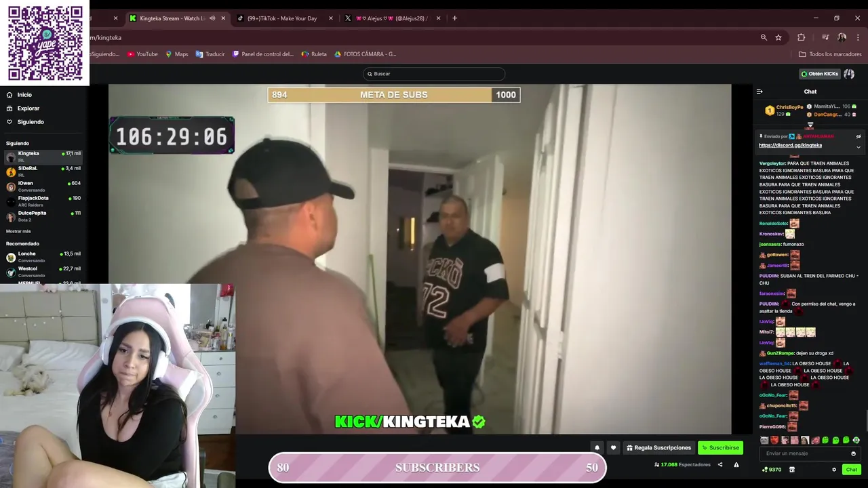Select the SiDeRal channel in followed list

[44, 171]
